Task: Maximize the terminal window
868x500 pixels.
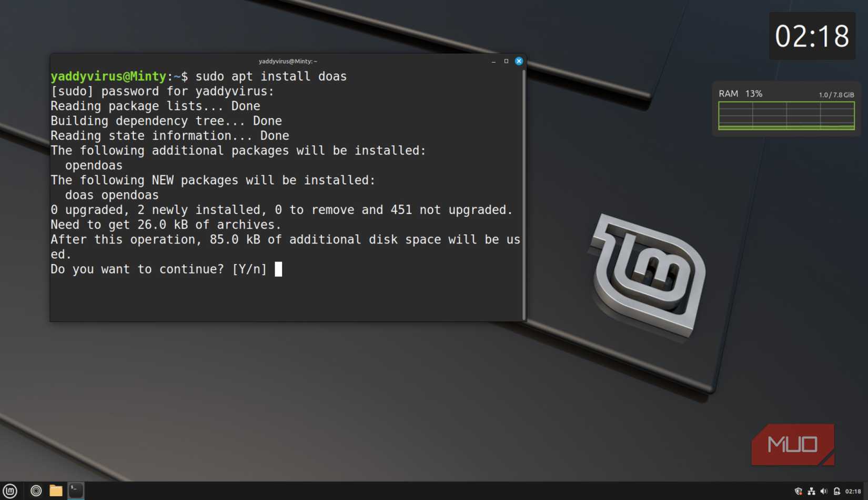Action: point(506,61)
